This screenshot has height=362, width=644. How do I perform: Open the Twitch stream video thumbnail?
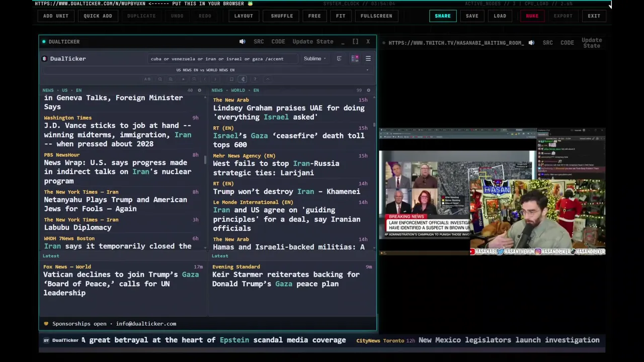[492, 192]
